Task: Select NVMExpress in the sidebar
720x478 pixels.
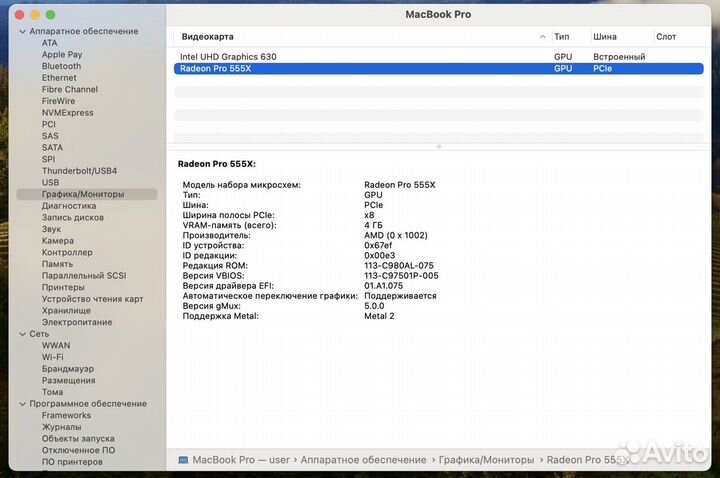Action: (x=68, y=113)
